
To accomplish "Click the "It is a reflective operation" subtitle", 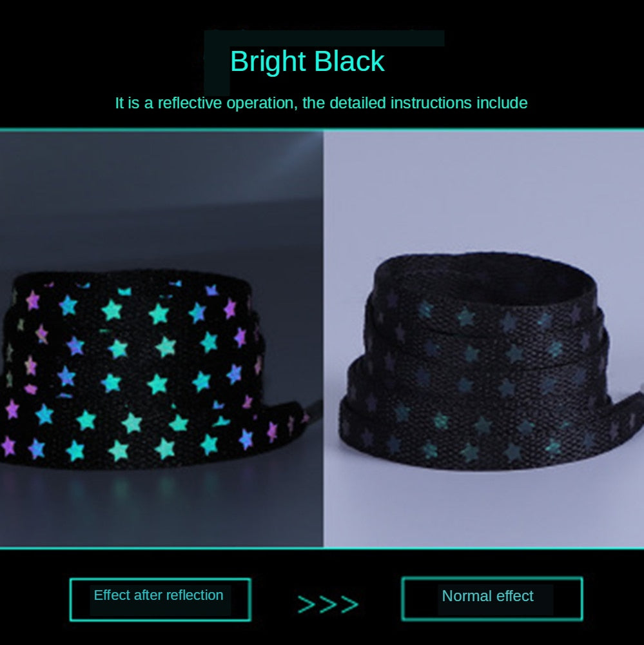I will pyautogui.click(x=321, y=103).
